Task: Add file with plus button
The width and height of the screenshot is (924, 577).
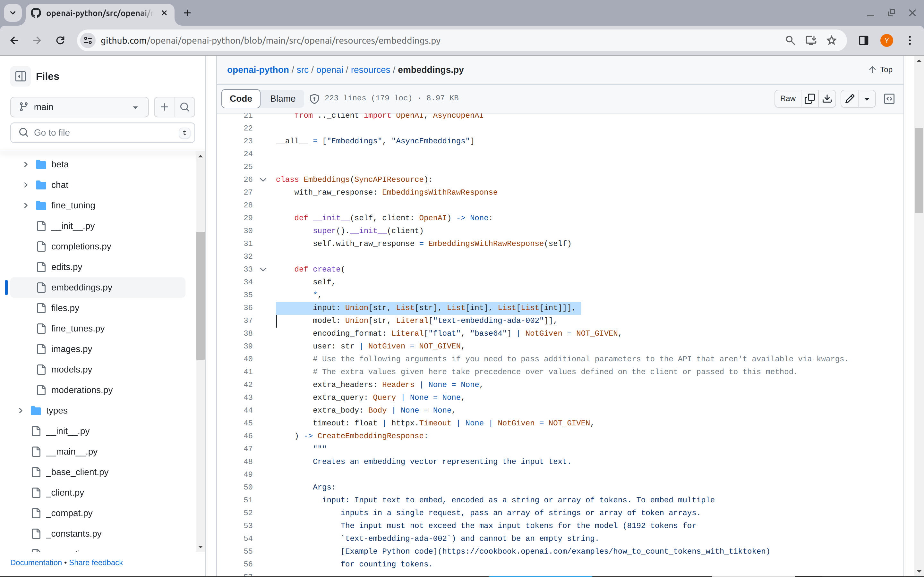Action: 164,107
